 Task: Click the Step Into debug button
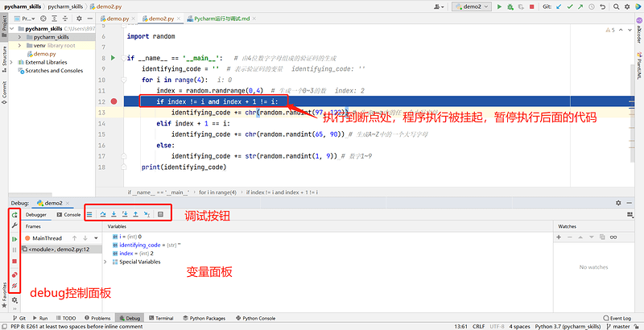pyautogui.click(x=114, y=215)
